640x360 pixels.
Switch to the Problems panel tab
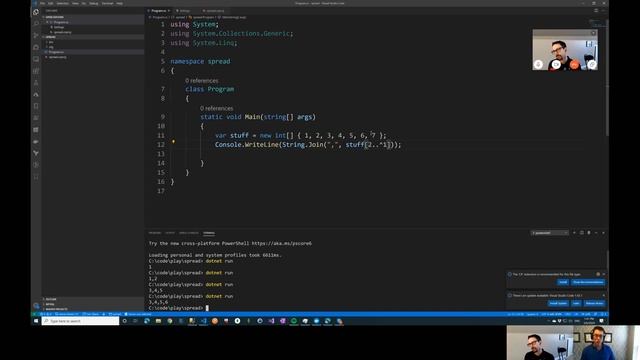(155, 233)
